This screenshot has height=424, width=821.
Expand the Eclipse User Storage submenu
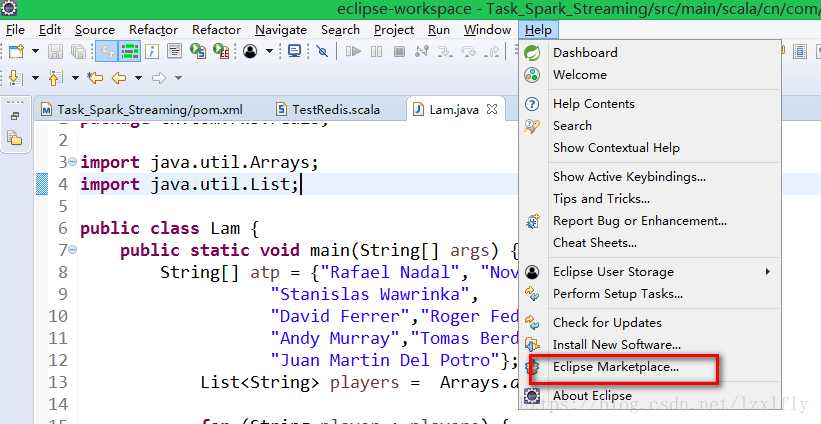[650, 272]
